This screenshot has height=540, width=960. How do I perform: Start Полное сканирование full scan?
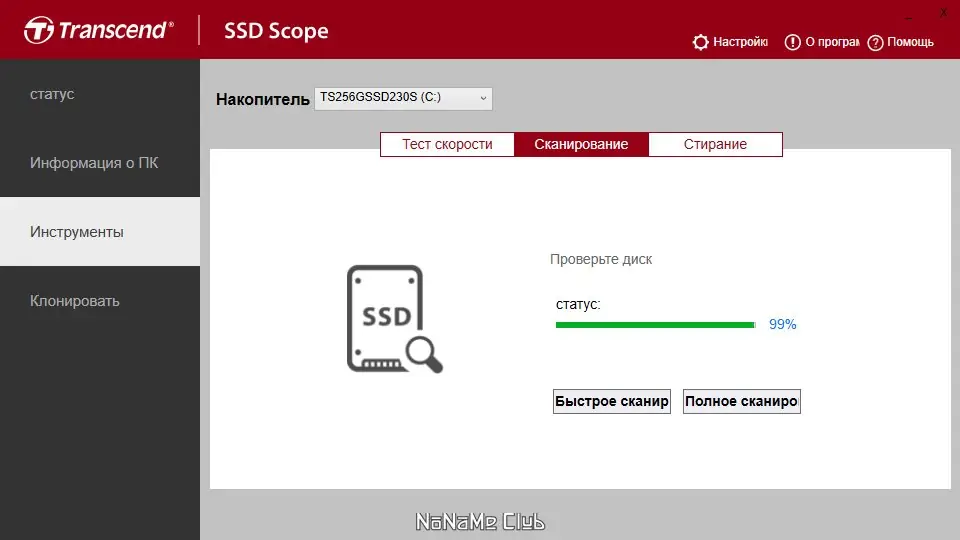[x=741, y=402]
